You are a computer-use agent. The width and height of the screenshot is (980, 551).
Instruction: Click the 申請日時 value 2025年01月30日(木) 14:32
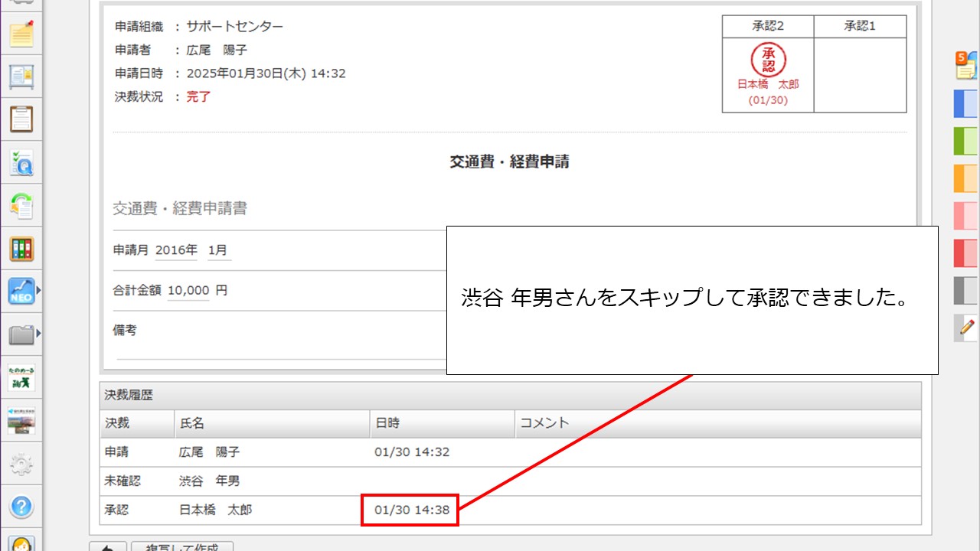pyautogui.click(x=266, y=73)
